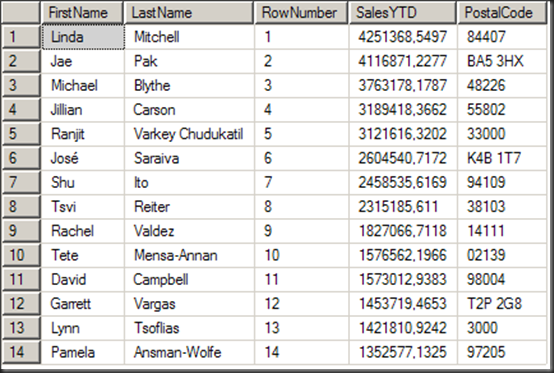Screen dimensions: 554x373
Task: Select the postal code K4B 1T7 cell
Action: click(x=502, y=158)
